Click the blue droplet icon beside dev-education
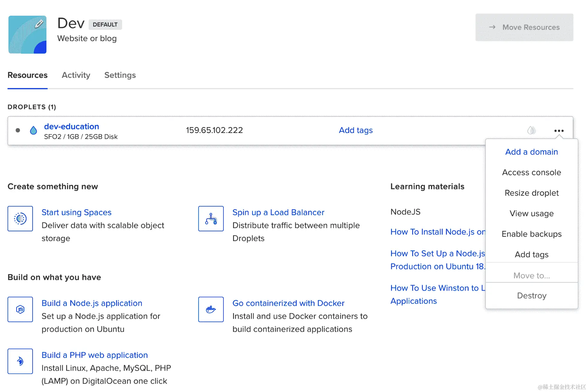 (x=33, y=130)
